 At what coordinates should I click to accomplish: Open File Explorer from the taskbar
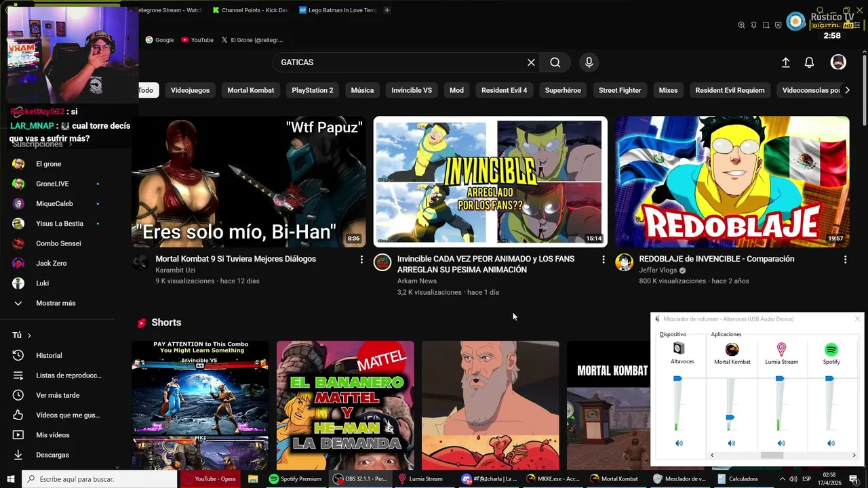253,479
